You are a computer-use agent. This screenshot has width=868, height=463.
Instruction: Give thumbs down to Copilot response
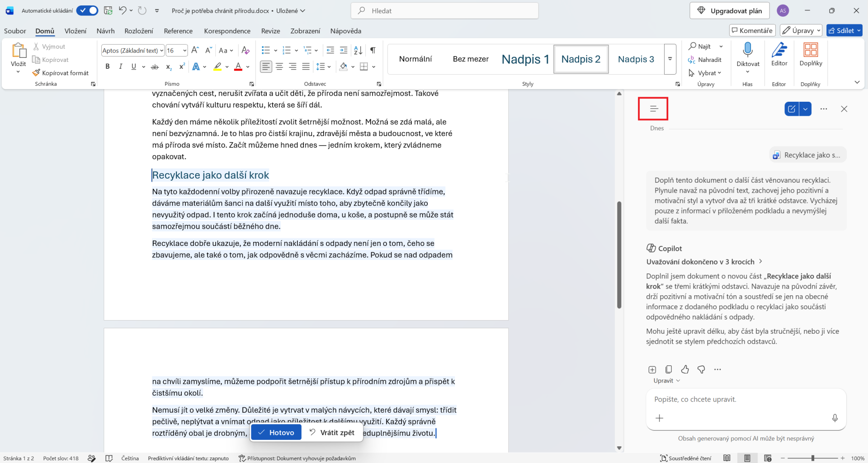point(701,369)
